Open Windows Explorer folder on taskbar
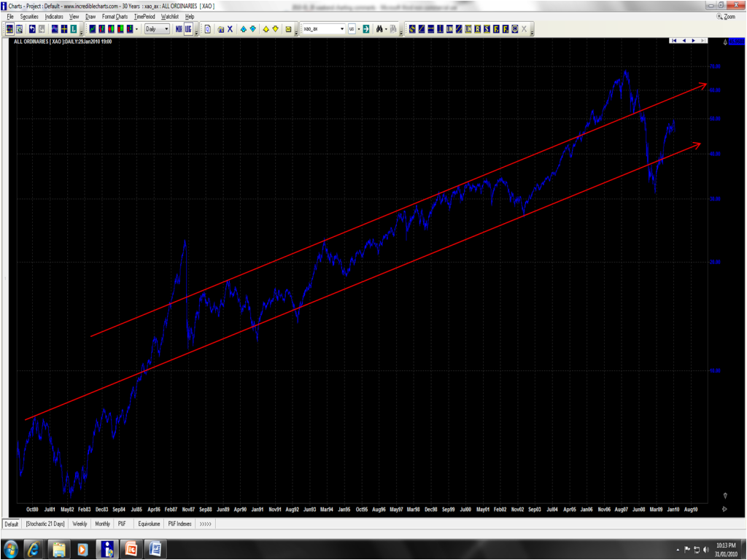This screenshot has height=560, width=747. pyautogui.click(x=58, y=550)
